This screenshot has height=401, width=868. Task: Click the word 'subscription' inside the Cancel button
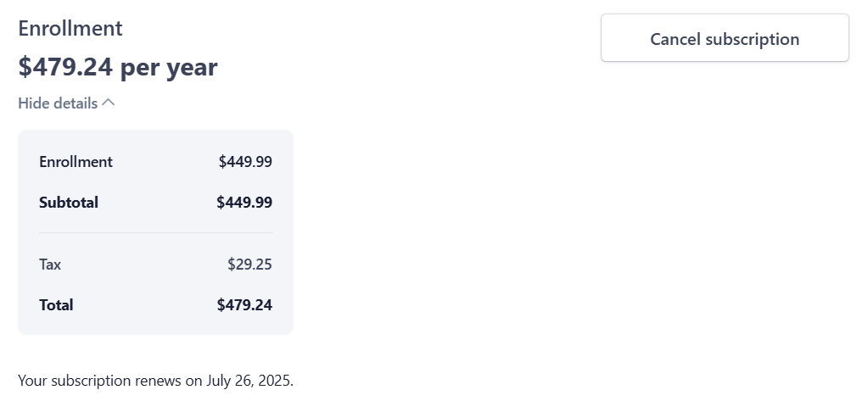753,39
